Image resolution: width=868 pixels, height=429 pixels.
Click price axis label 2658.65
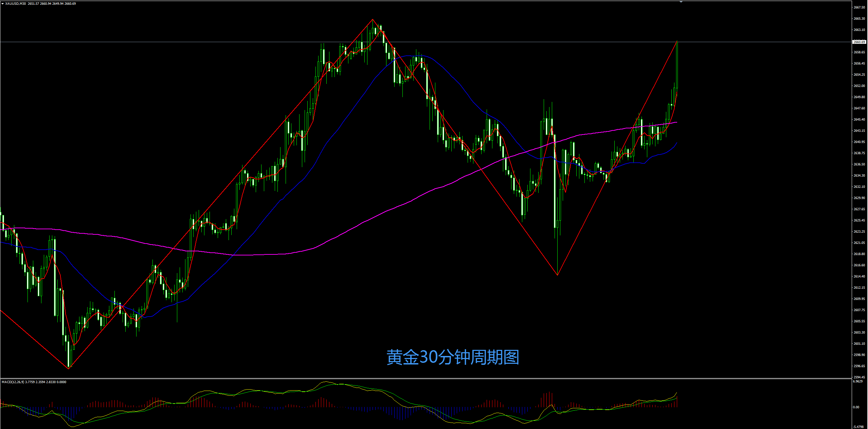pyautogui.click(x=859, y=52)
